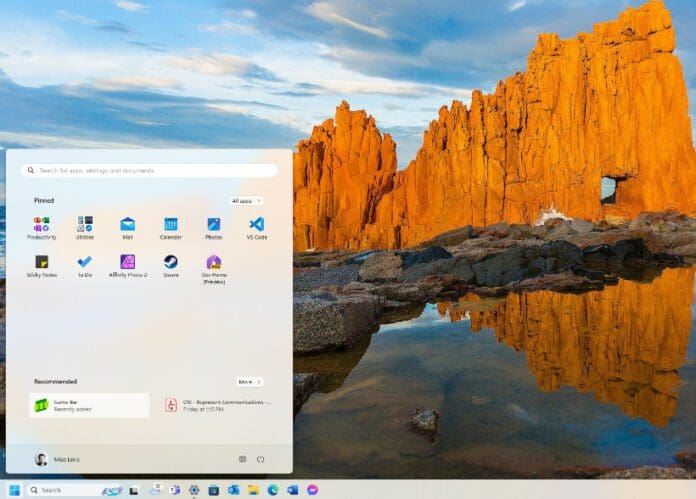The image size is (696, 499).
Task: Open the power options button
Action: point(260,459)
